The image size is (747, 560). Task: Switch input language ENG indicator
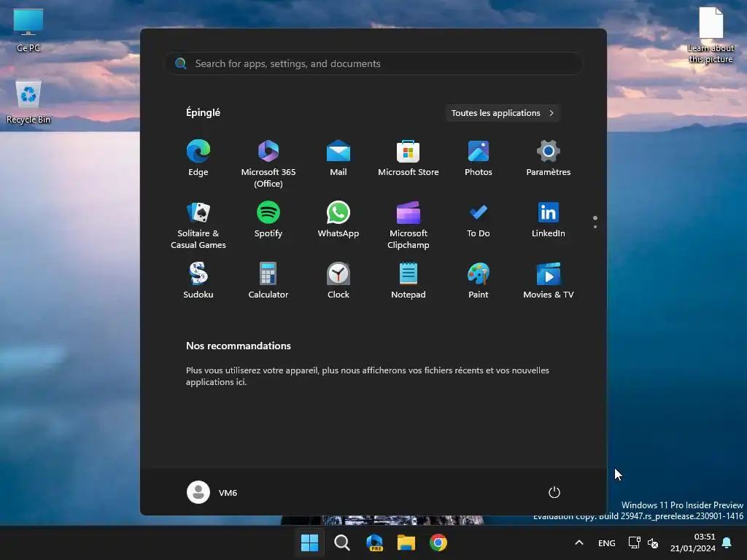pos(606,542)
